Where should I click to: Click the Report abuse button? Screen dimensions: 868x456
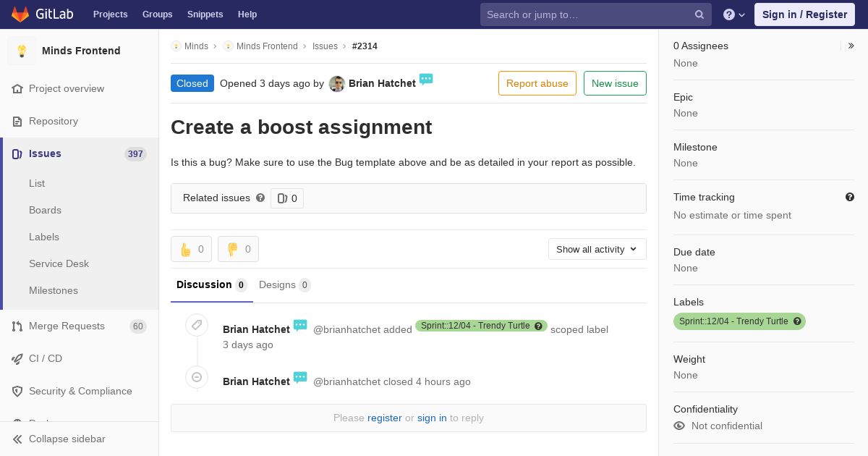tap(537, 83)
